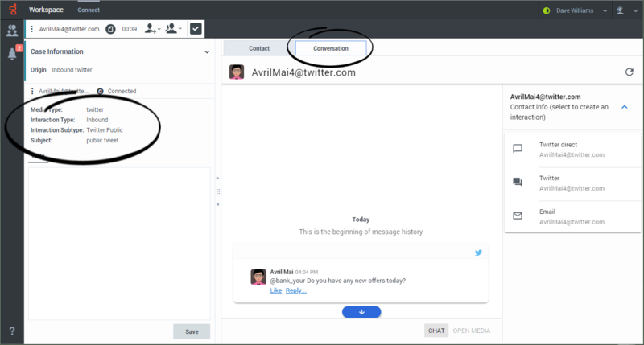The height and width of the screenshot is (345, 644).
Task: Toggle the CHAT media mode
Action: pyautogui.click(x=436, y=331)
